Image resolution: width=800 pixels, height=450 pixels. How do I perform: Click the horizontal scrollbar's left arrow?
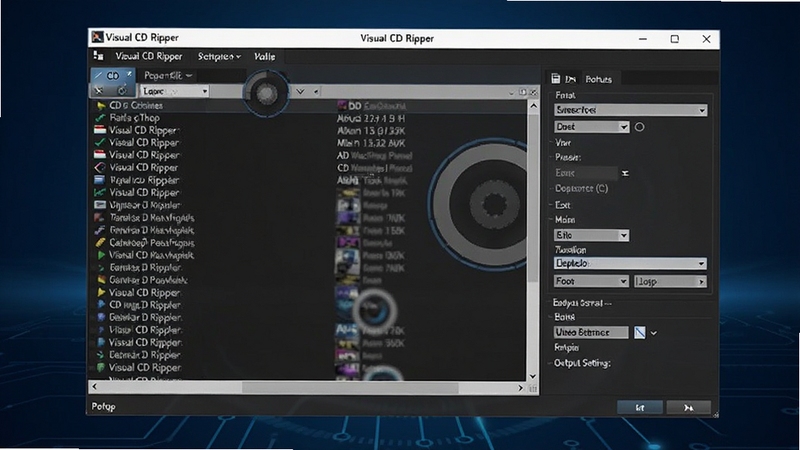pos(94,388)
